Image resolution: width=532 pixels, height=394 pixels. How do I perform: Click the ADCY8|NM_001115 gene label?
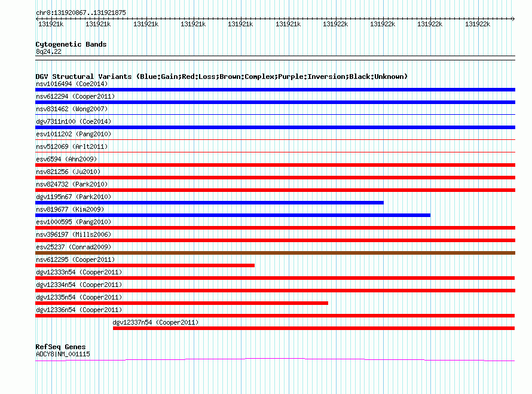(63, 354)
